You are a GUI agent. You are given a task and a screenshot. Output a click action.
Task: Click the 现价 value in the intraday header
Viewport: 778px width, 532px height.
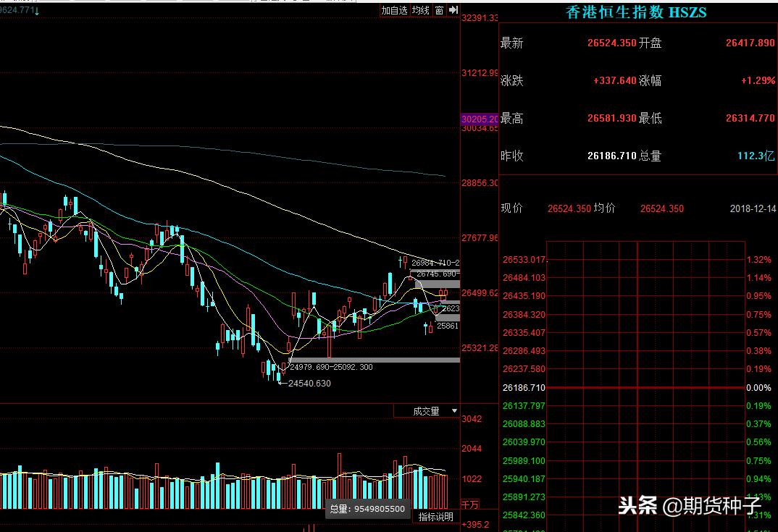tap(569, 208)
